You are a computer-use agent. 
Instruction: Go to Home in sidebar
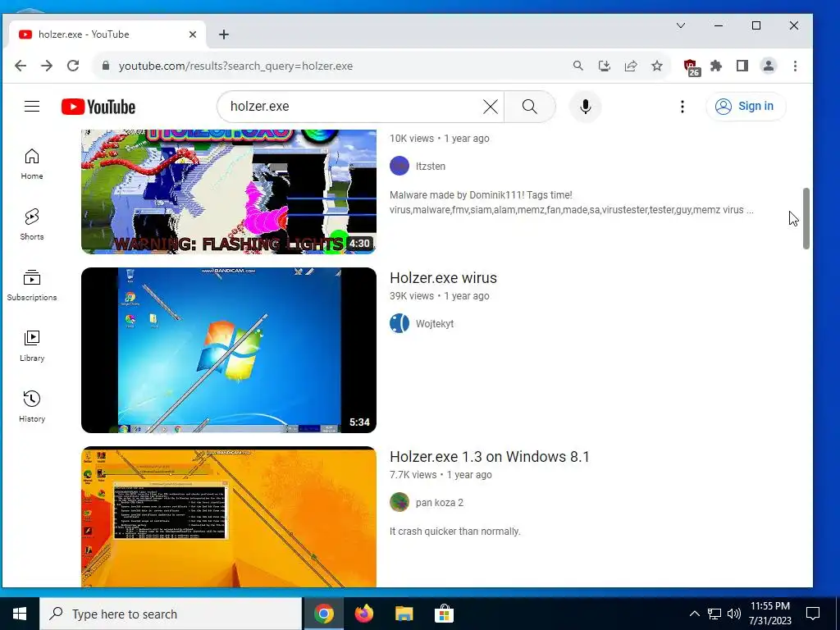[x=32, y=164]
